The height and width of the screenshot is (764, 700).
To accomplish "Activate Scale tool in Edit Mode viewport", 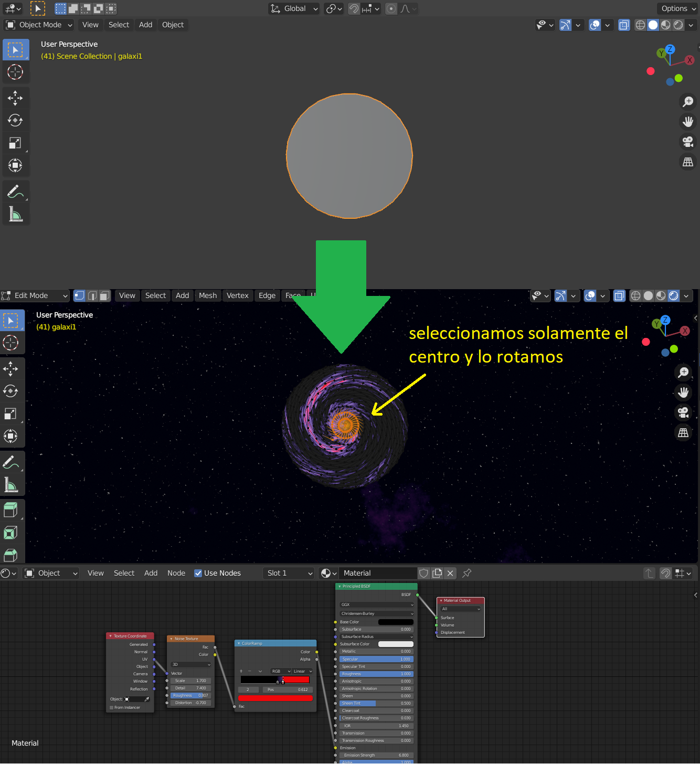I will (11, 413).
